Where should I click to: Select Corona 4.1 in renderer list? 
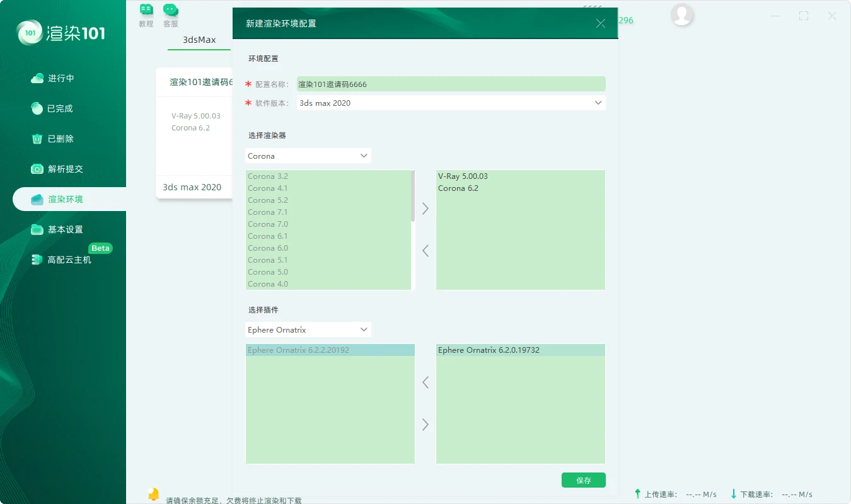[x=328, y=188]
